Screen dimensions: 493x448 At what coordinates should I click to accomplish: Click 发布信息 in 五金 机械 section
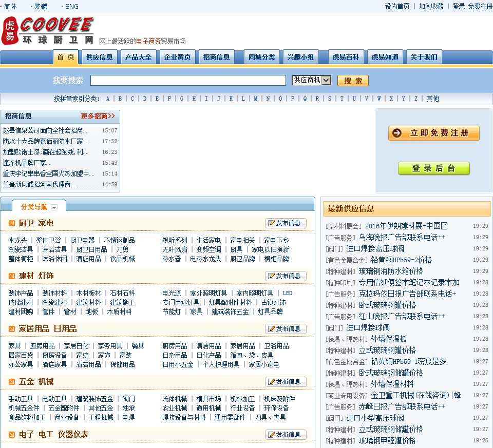(x=286, y=382)
